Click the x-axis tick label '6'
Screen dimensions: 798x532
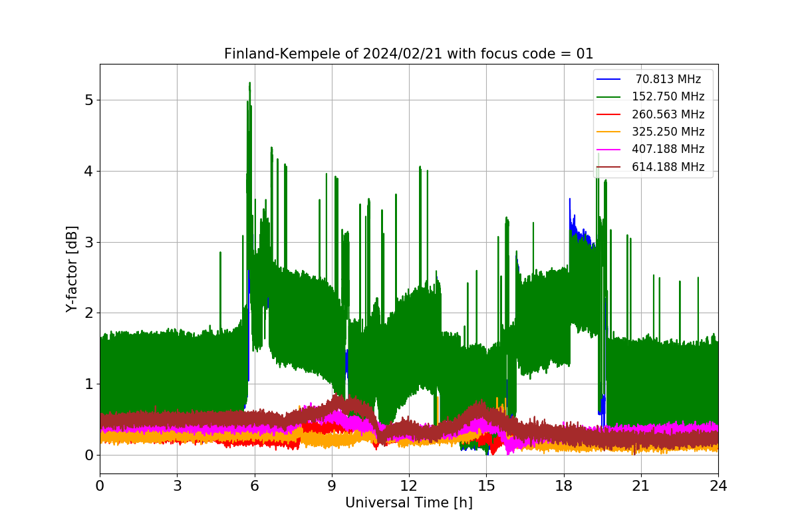255,486
